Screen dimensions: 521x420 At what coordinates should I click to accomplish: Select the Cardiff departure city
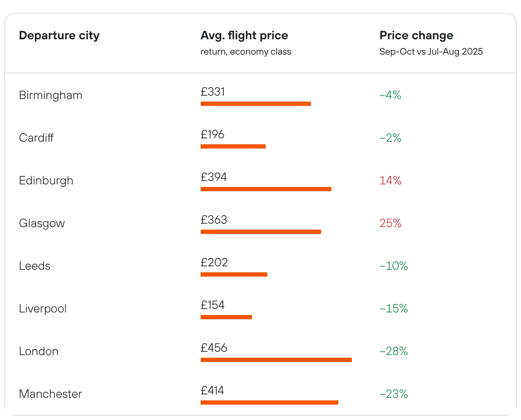(x=36, y=138)
